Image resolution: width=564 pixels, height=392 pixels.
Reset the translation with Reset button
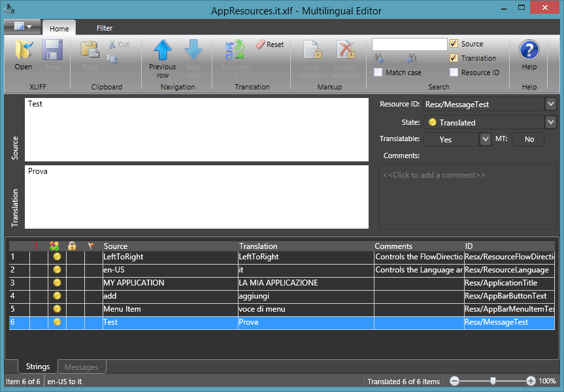click(x=270, y=44)
